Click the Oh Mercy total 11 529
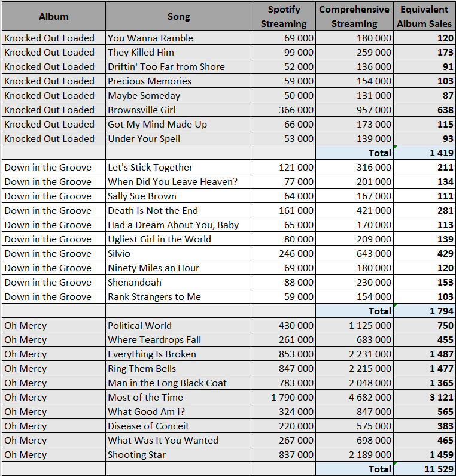Screen dimensions: 456x476 424,469
